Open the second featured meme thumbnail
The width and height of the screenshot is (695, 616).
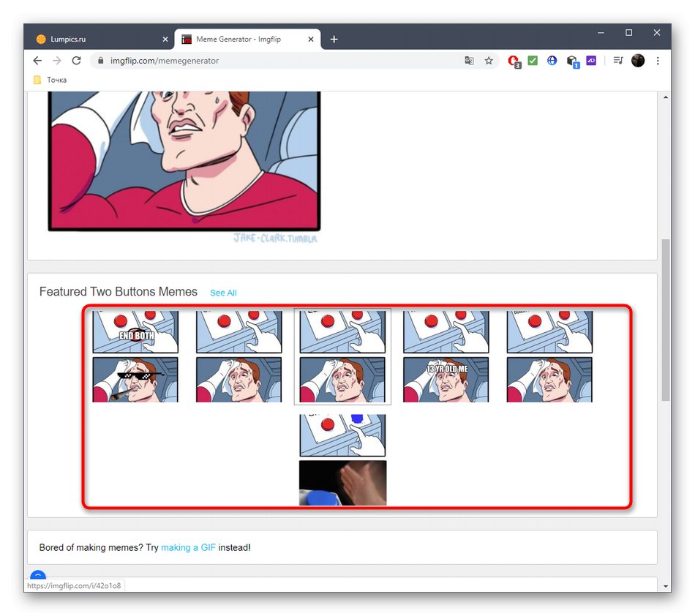tap(239, 356)
